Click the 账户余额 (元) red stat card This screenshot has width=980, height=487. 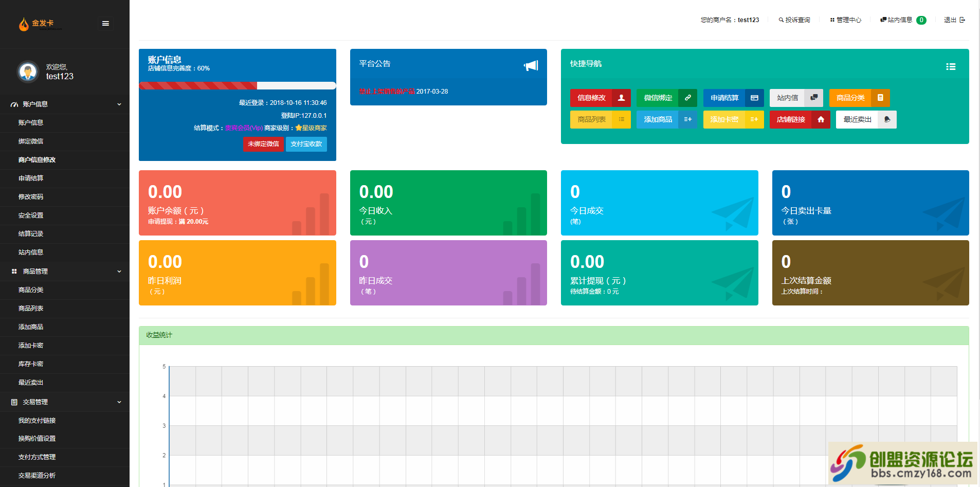point(238,203)
